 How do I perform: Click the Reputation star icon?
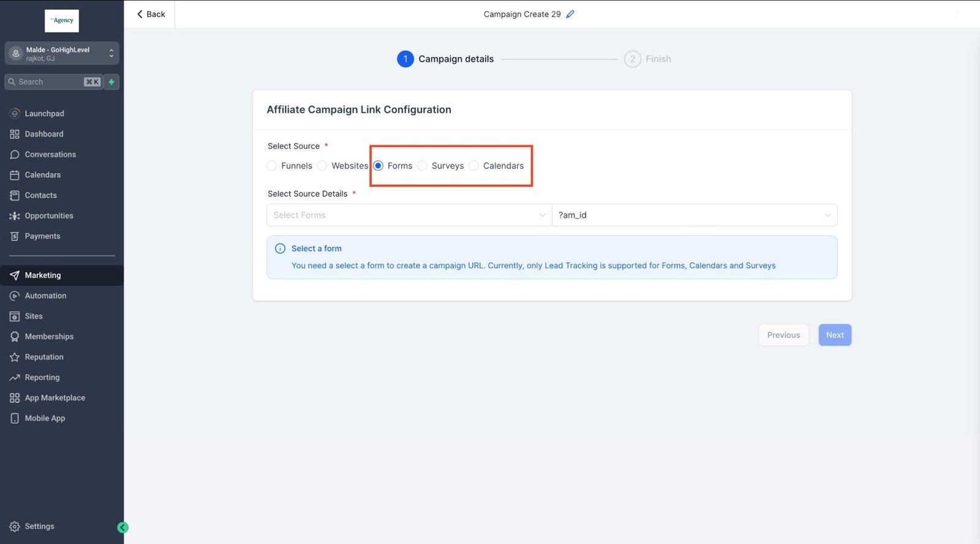(15, 357)
